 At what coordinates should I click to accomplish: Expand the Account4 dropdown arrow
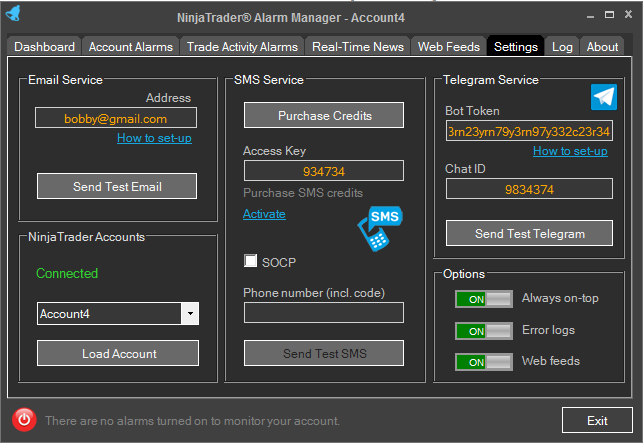[190, 313]
